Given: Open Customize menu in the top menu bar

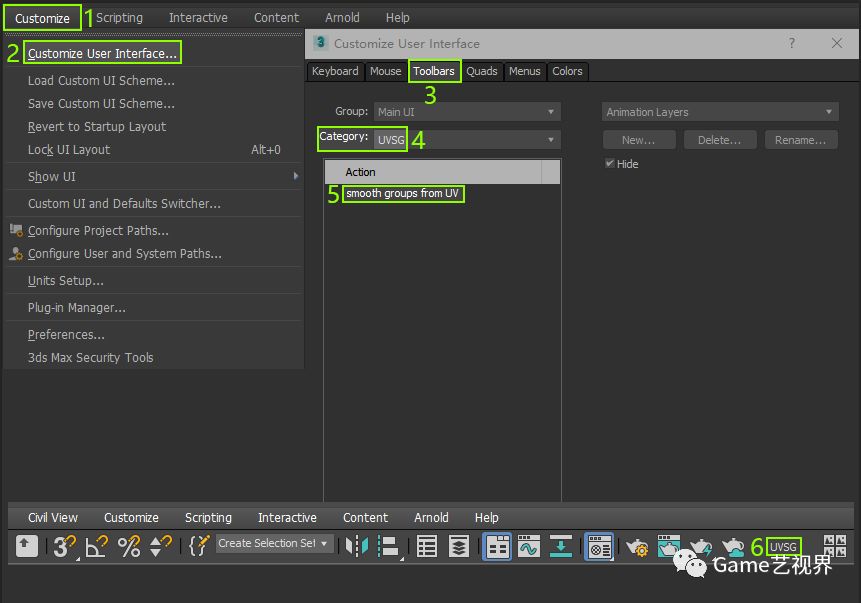Looking at the screenshot, I should point(42,18).
